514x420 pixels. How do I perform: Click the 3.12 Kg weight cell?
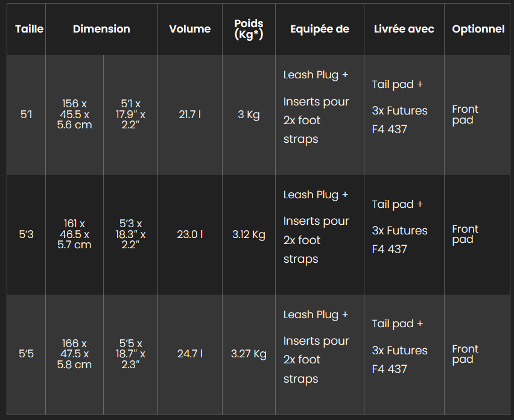pos(249,234)
